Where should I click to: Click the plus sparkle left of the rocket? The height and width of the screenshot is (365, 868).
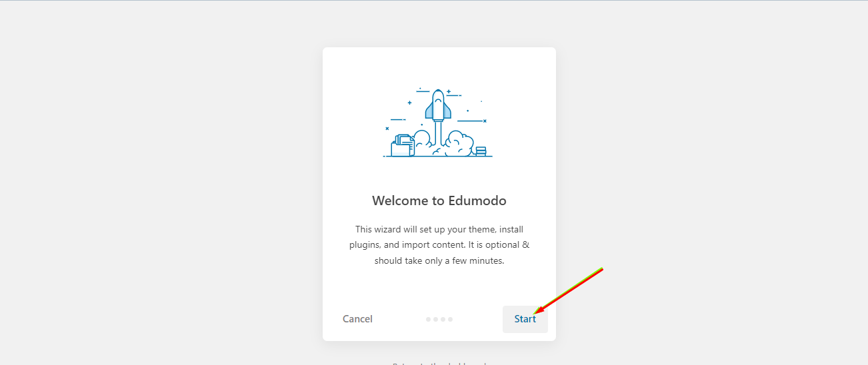click(x=409, y=103)
